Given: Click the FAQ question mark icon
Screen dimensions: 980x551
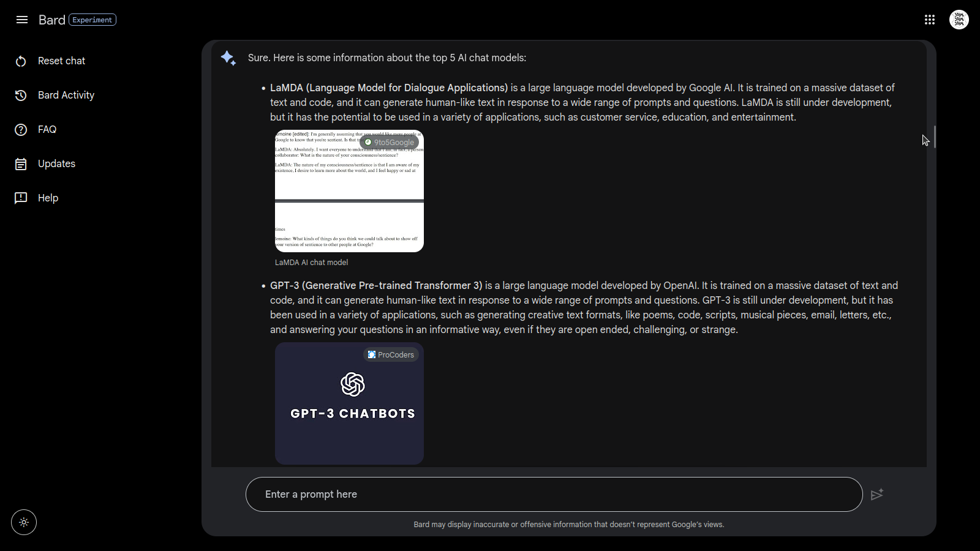Looking at the screenshot, I should [x=21, y=130].
